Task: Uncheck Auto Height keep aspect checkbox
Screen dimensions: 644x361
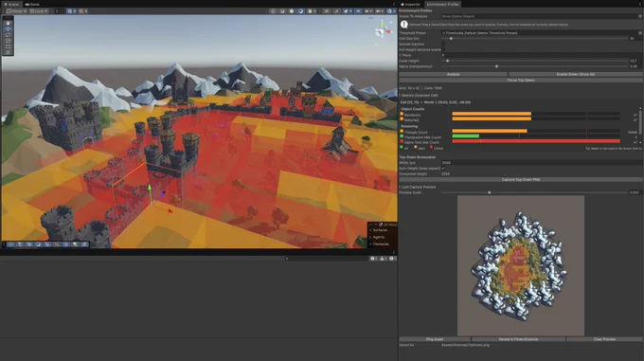Action: 443,169
